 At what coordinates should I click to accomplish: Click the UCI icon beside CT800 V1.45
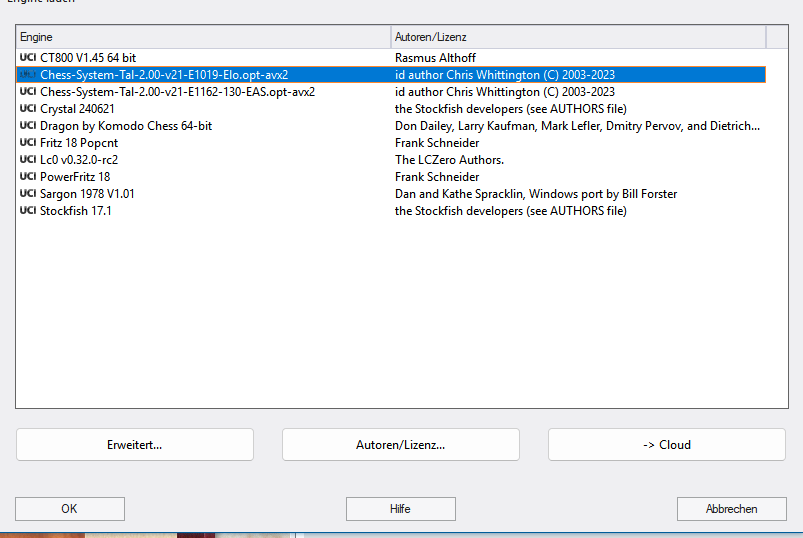[27, 58]
